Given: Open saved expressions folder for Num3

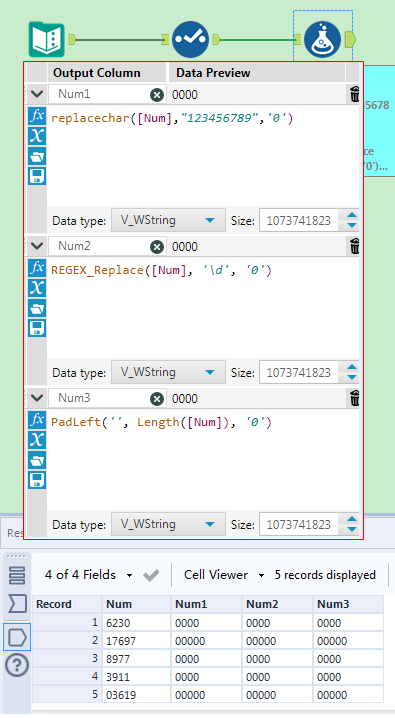Looking at the screenshot, I should 37,460.
